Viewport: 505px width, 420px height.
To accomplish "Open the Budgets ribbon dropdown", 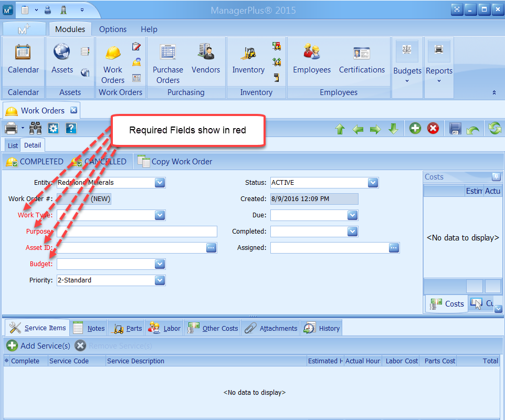I will coord(407,68).
